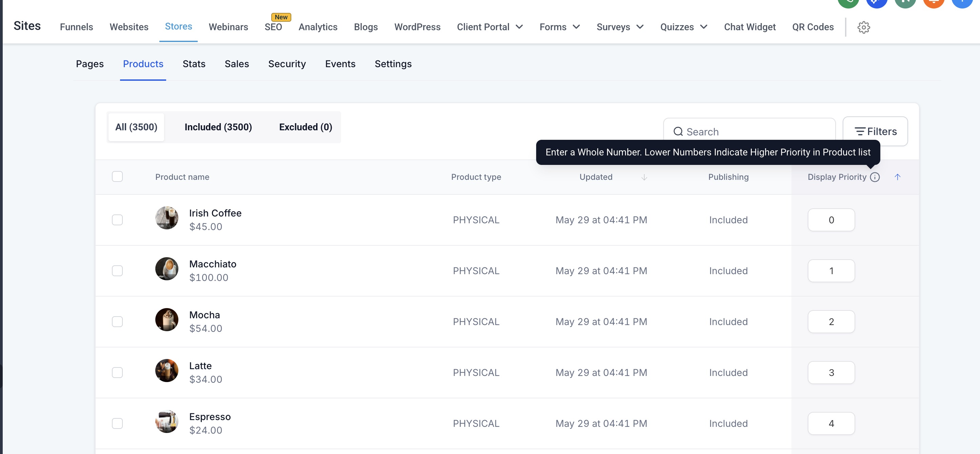The width and height of the screenshot is (980, 454).
Task: Select the Latte row checkbox
Action: coord(117,373)
